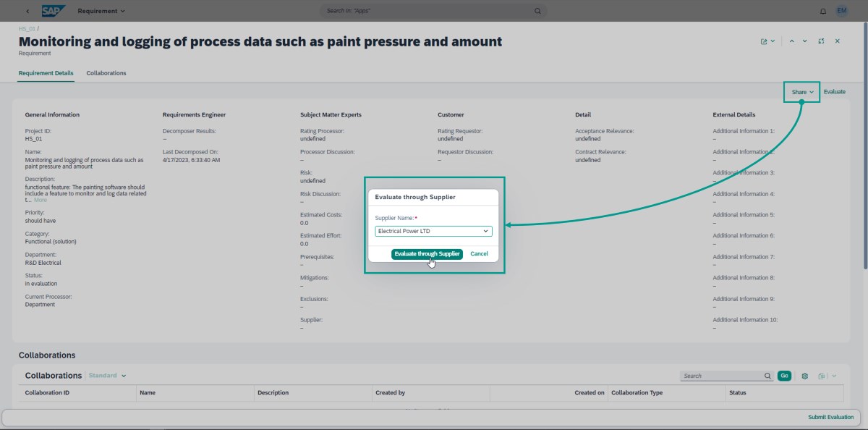Click the SAP logo

54,11
